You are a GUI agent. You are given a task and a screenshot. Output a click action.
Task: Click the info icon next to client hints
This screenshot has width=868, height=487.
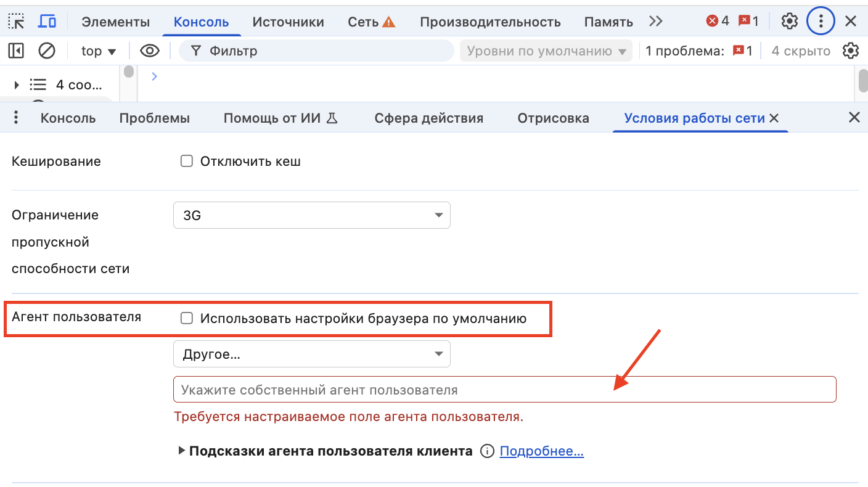click(x=486, y=451)
